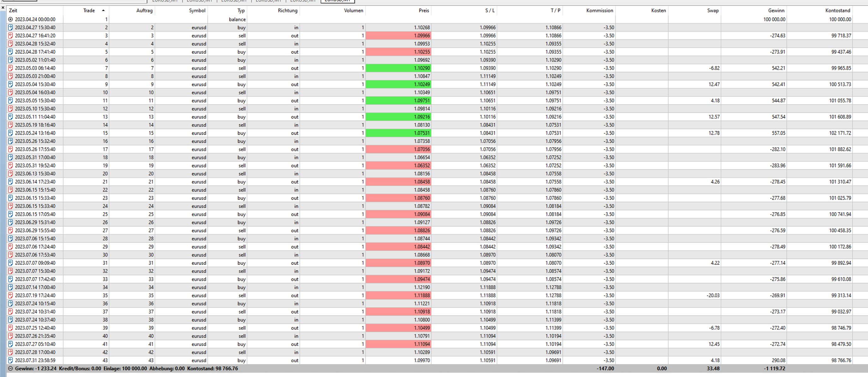This screenshot has width=868, height=377.
Task: Click the profit value 557.05
Action: pyautogui.click(x=778, y=133)
